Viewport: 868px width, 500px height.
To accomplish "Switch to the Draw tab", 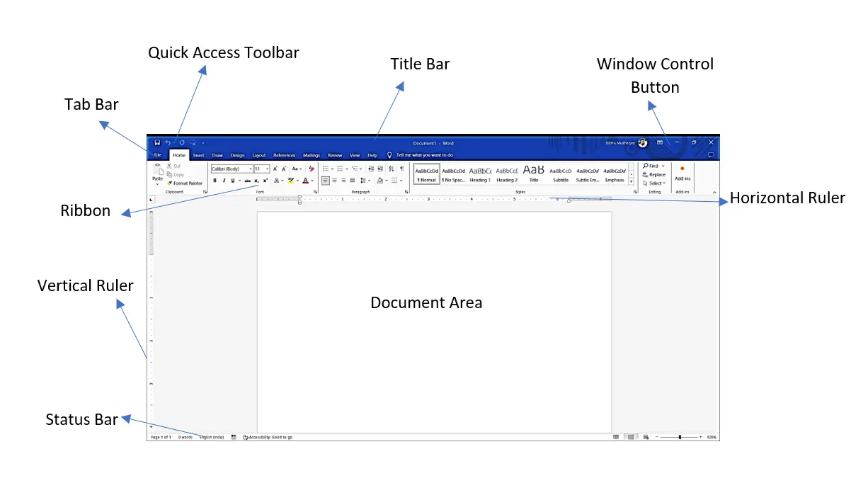I will pyautogui.click(x=217, y=155).
